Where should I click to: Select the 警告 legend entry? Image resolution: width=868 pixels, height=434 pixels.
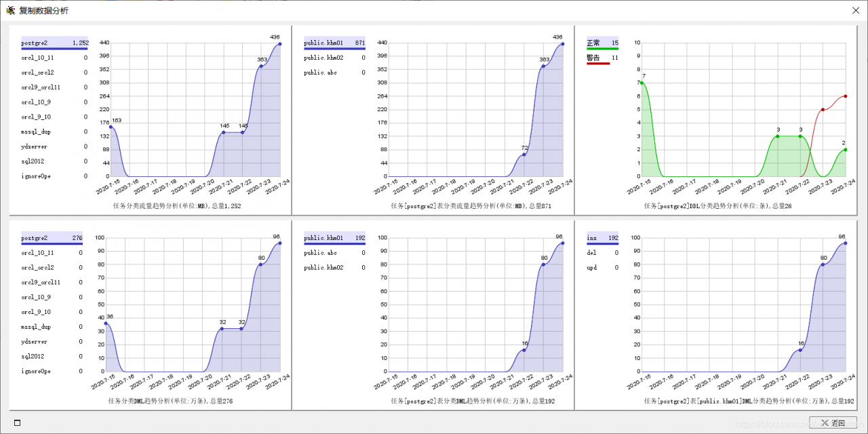(602, 58)
